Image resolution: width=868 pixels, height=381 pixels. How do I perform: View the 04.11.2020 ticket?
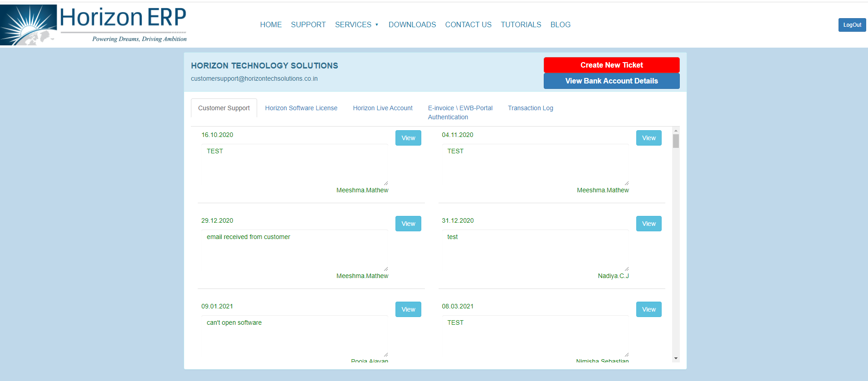click(x=649, y=138)
